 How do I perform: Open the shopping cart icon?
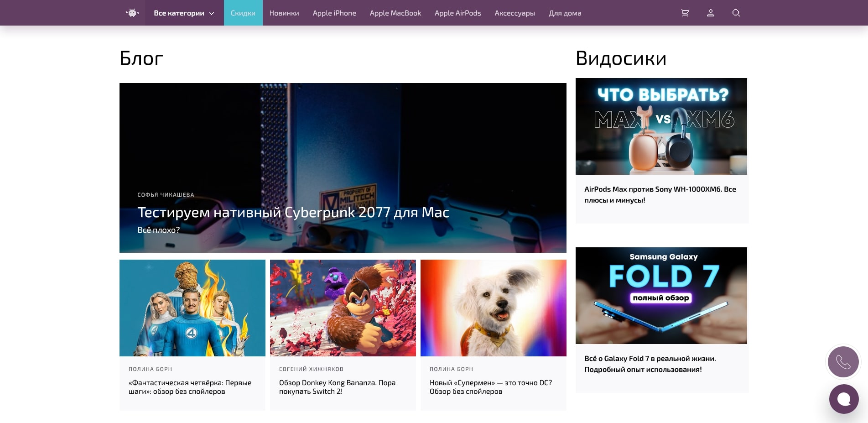point(685,13)
